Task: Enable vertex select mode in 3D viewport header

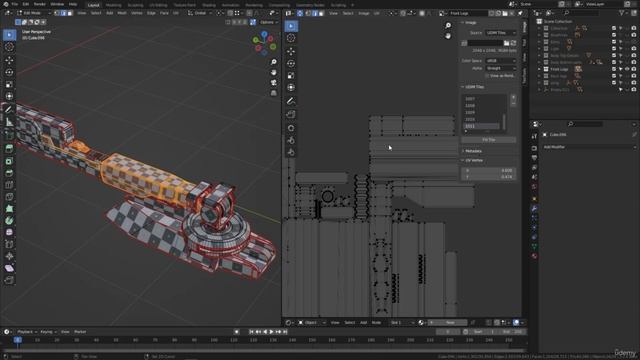Action: pyautogui.click(x=57, y=13)
